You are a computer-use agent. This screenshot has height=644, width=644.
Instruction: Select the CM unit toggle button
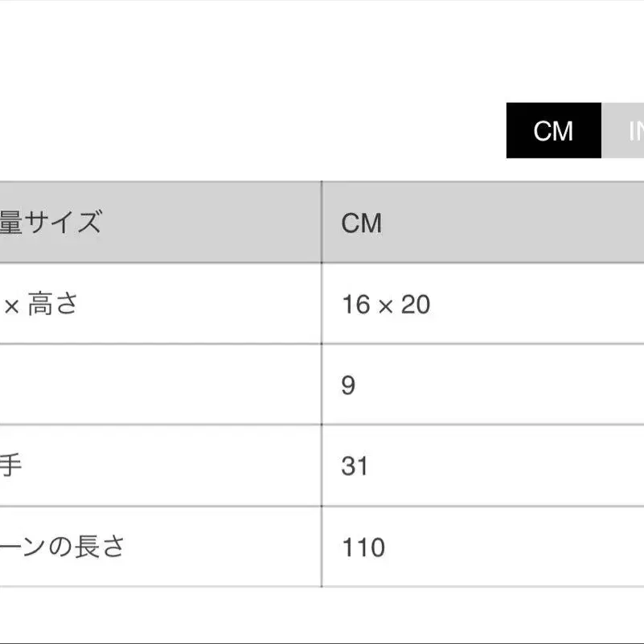pyautogui.click(x=554, y=130)
